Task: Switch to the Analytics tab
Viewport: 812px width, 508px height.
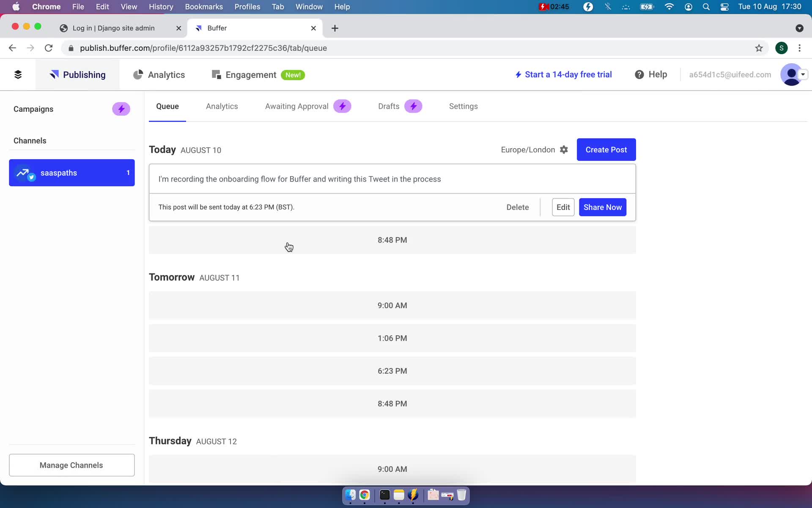Action: tap(222, 106)
